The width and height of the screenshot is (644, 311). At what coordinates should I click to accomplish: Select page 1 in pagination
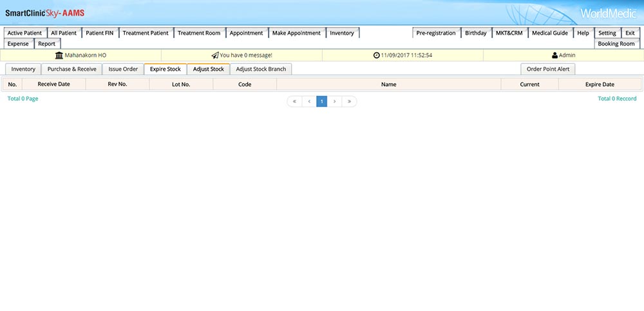pyautogui.click(x=321, y=101)
